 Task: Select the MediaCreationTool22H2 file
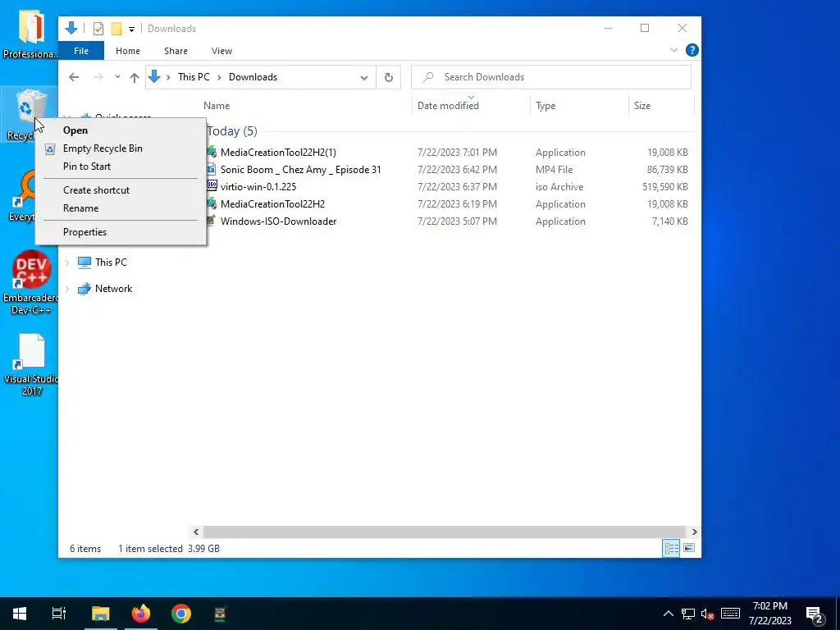[272, 204]
